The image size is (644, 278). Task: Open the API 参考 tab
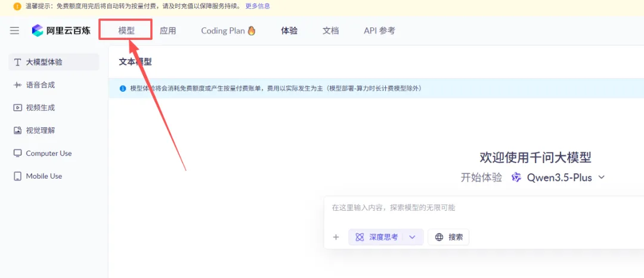(x=379, y=31)
